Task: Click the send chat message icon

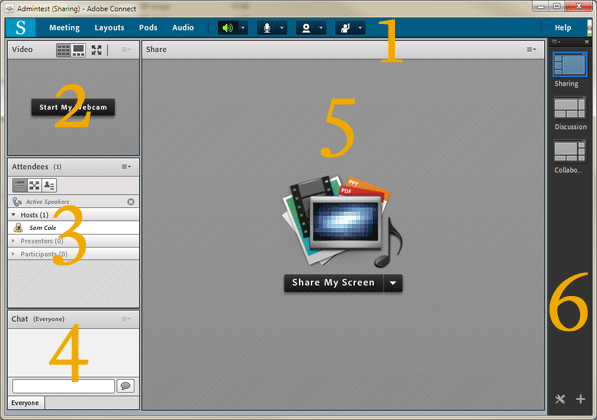Action: click(125, 386)
